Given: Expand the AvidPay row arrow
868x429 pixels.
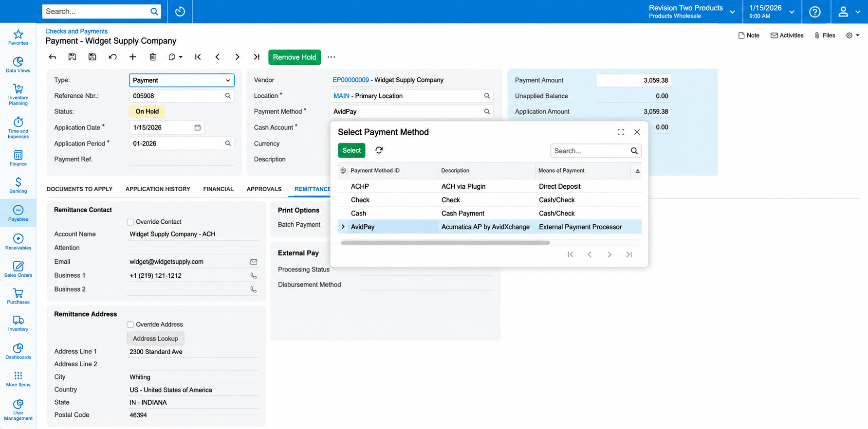Looking at the screenshot, I should tap(343, 227).
